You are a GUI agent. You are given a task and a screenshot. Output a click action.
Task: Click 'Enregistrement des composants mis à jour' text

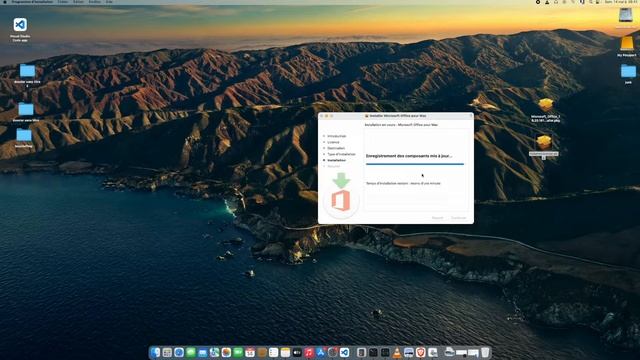click(x=409, y=156)
